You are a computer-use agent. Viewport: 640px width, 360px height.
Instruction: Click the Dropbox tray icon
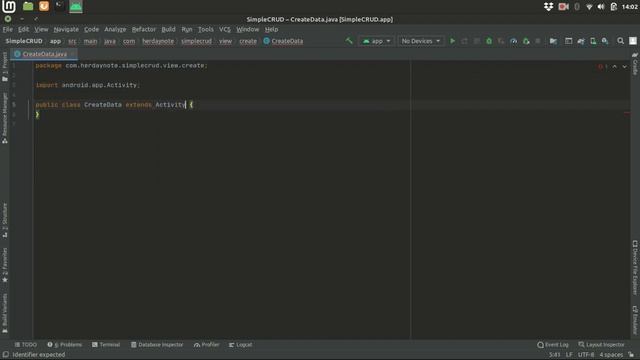tap(548, 7)
